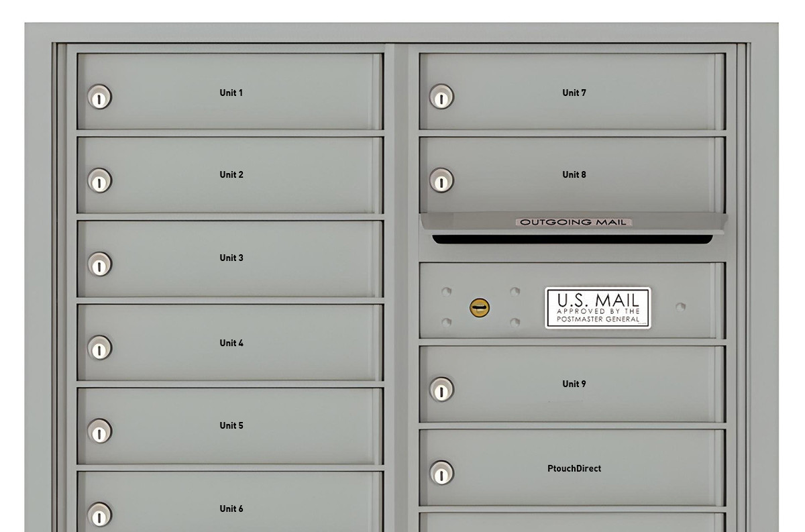The width and height of the screenshot is (805, 532).
Task: Select the Unit 1 text label
Action: coord(231,93)
